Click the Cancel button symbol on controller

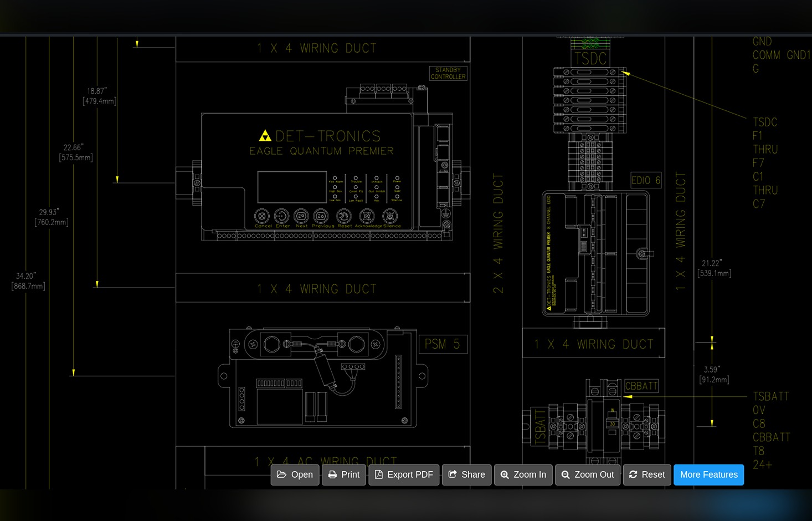[x=262, y=216]
